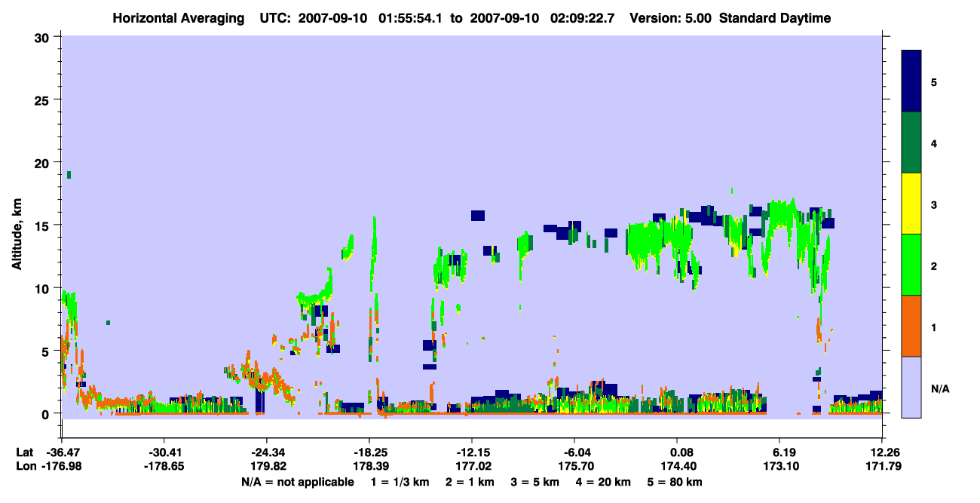This screenshot has width=980, height=503.
Task: Click legend text 'N/A = not applicable'
Action: pyautogui.click(x=297, y=482)
